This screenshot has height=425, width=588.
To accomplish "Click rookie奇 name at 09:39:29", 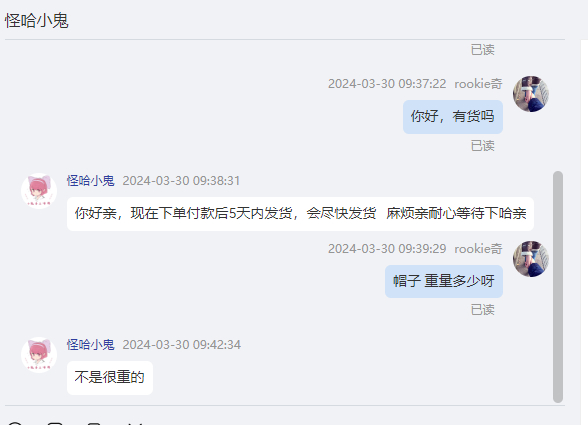I will [478, 249].
